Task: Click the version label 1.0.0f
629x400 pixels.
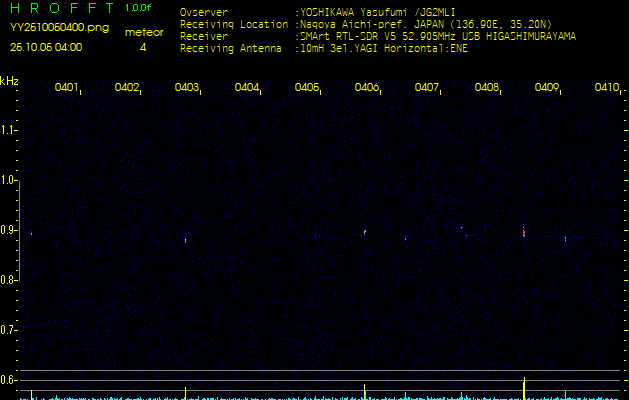Action: tap(138, 8)
